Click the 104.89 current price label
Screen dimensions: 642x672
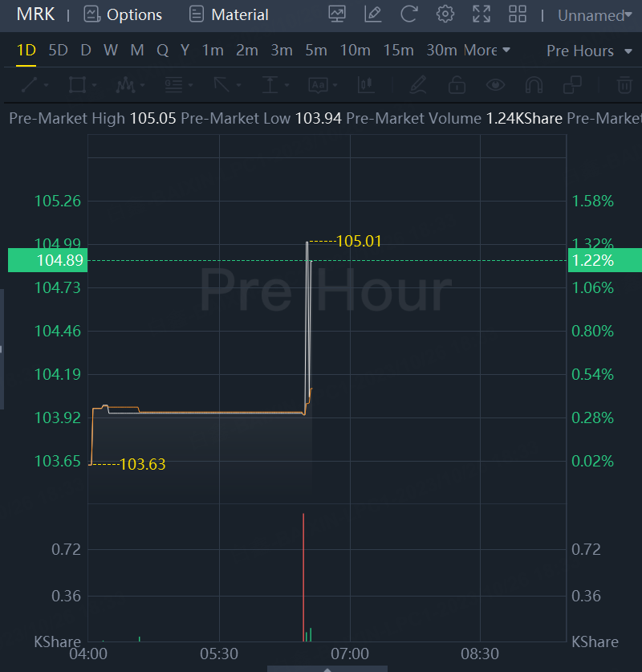click(x=48, y=260)
